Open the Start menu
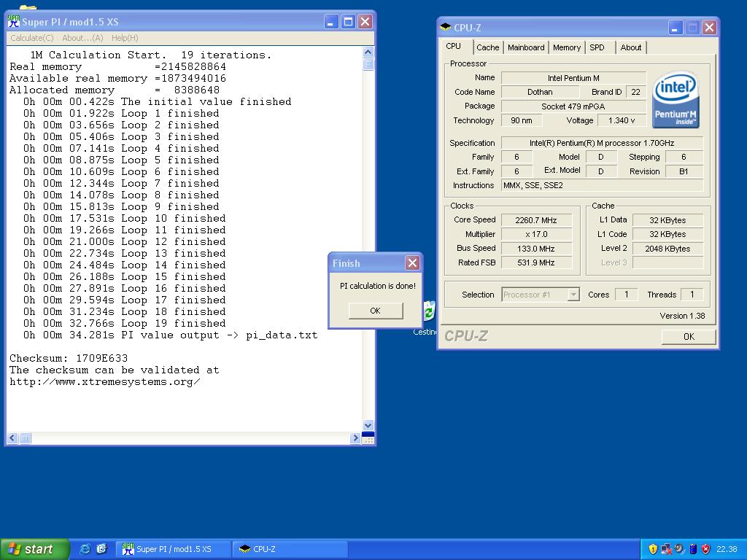747x560 pixels. click(x=34, y=549)
